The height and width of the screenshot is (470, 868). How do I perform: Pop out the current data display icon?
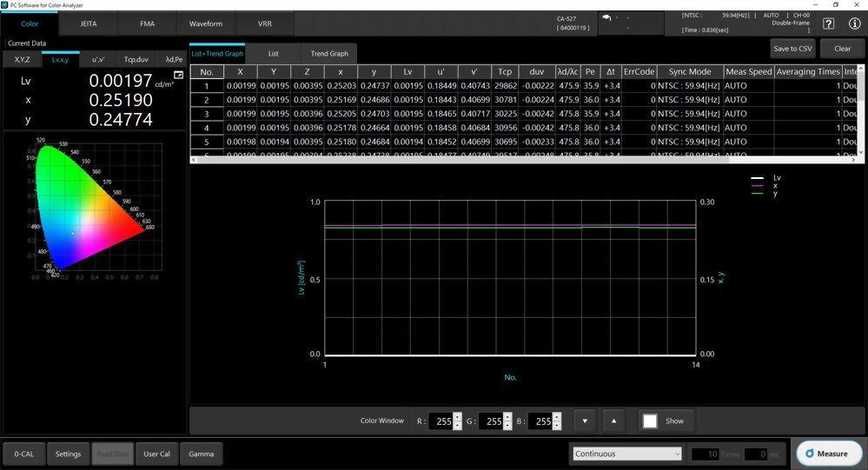178,75
